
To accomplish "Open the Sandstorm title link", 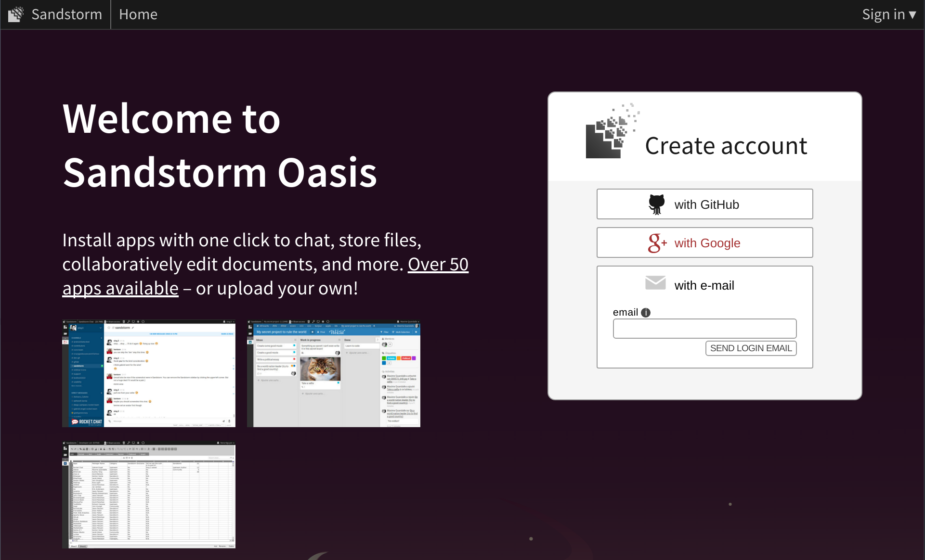I will 66,14.
